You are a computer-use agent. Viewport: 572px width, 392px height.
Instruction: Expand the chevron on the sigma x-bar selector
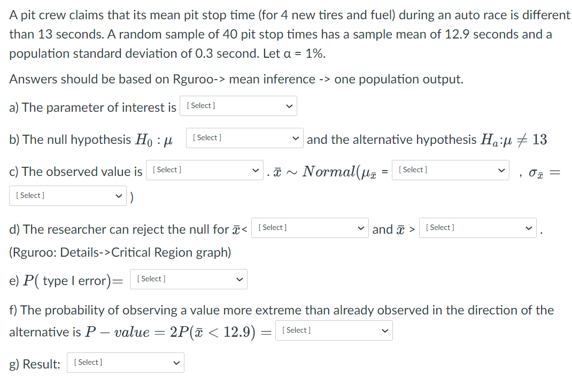point(118,195)
